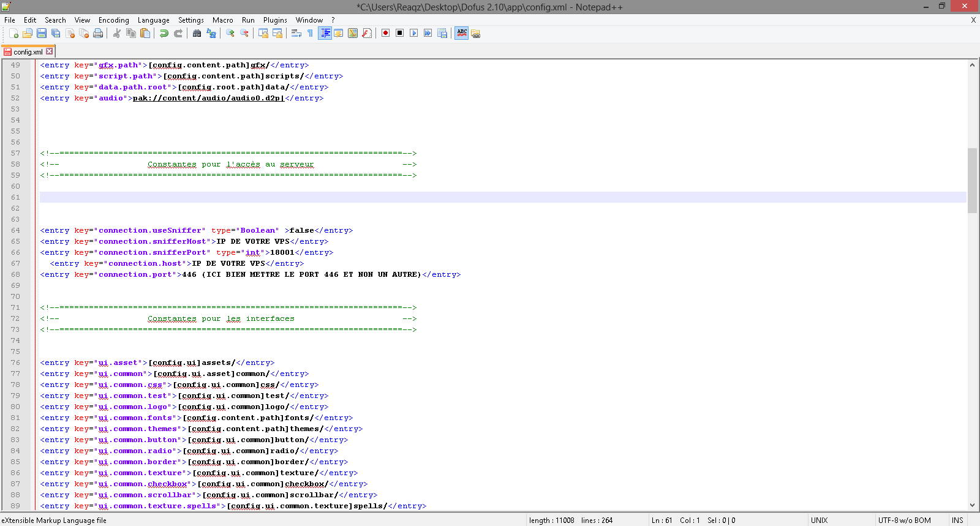Screen dimensions: 980x526
Task: Click line number 64 in margin
Action: pyautogui.click(x=15, y=230)
